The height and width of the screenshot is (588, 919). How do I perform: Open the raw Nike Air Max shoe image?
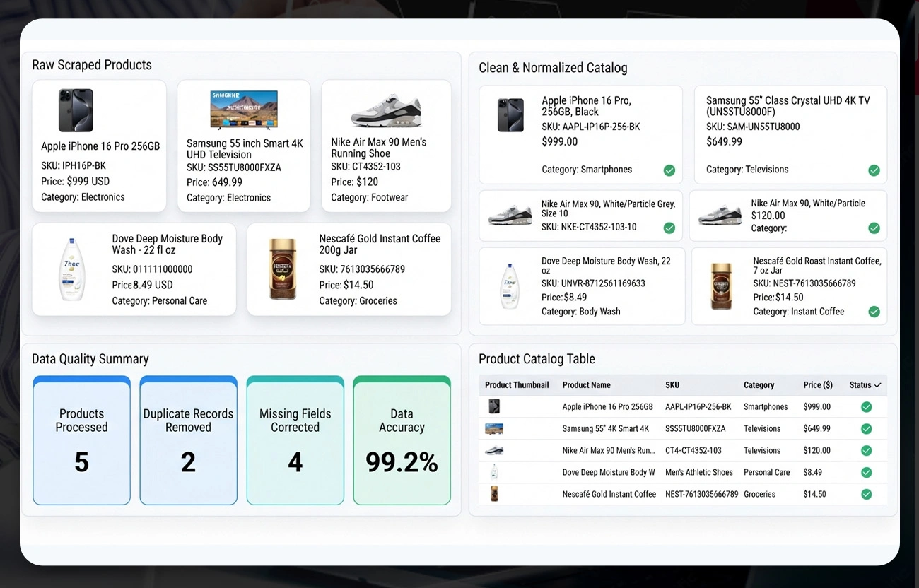(x=386, y=110)
